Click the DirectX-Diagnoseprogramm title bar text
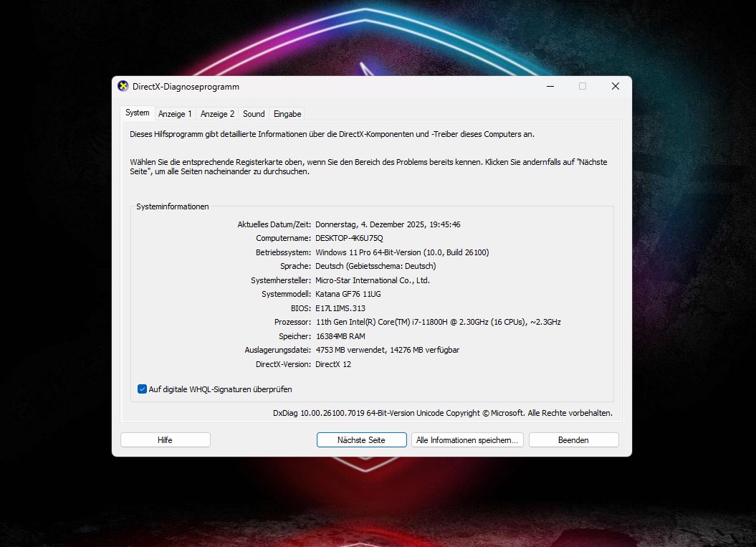The image size is (756, 547). coord(186,87)
